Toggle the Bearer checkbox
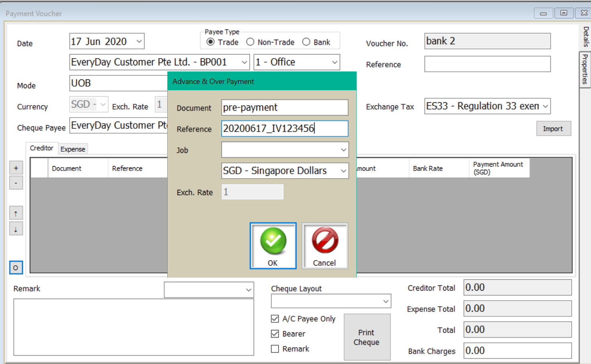 click(275, 333)
